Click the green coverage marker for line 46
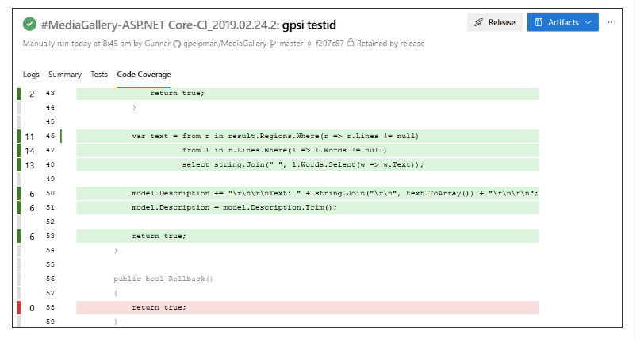The width and height of the screenshot is (644, 339). tap(19, 136)
